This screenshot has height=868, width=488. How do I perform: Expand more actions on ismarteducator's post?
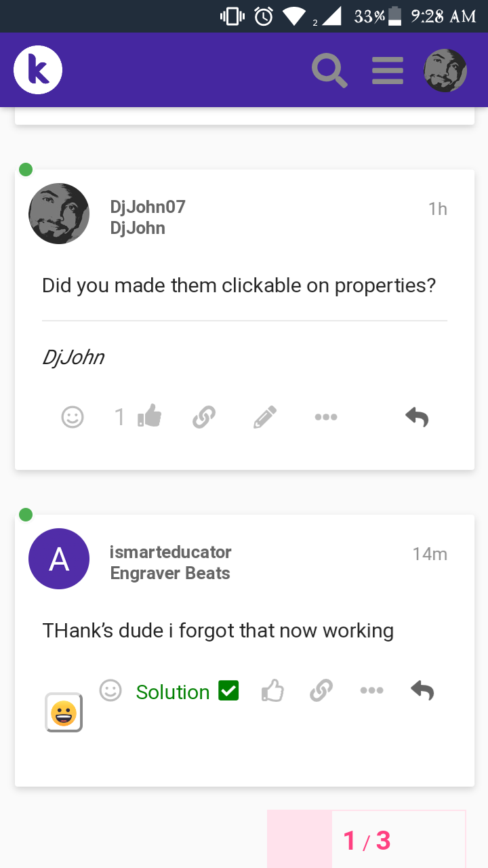tap(372, 690)
